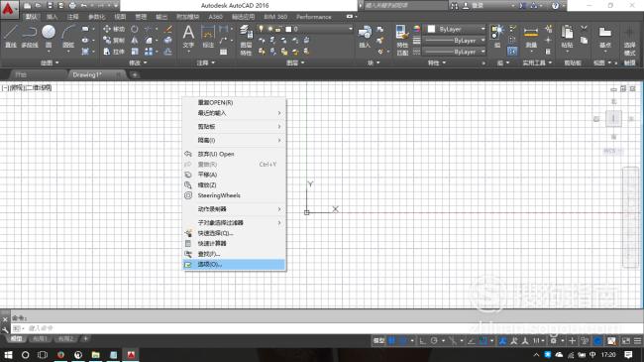Viewport: 644px width, 362px height.
Task: Open the layer 0 dropdown list
Action: [x=351, y=29]
